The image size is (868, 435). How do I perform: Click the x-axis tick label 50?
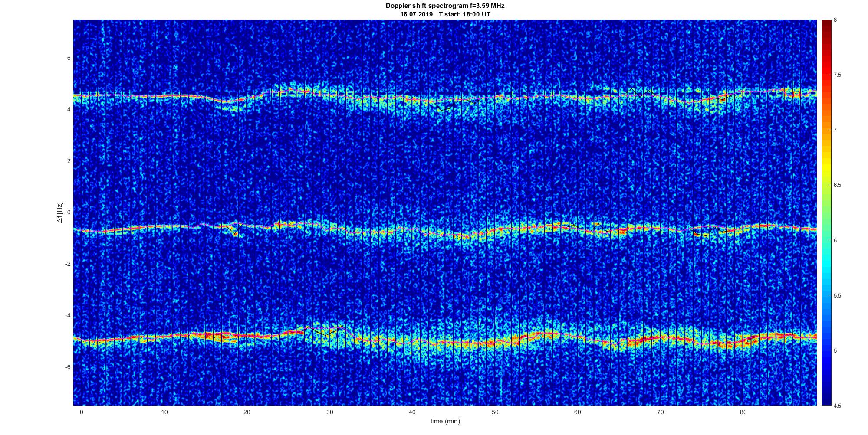(495, 412)
